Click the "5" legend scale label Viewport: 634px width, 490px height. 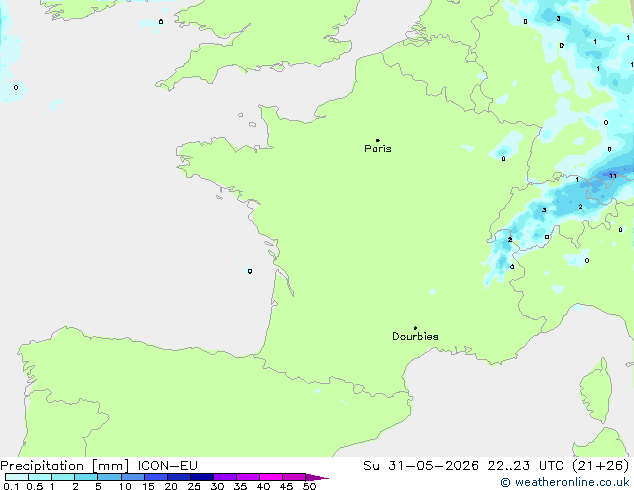coord(98,486)
